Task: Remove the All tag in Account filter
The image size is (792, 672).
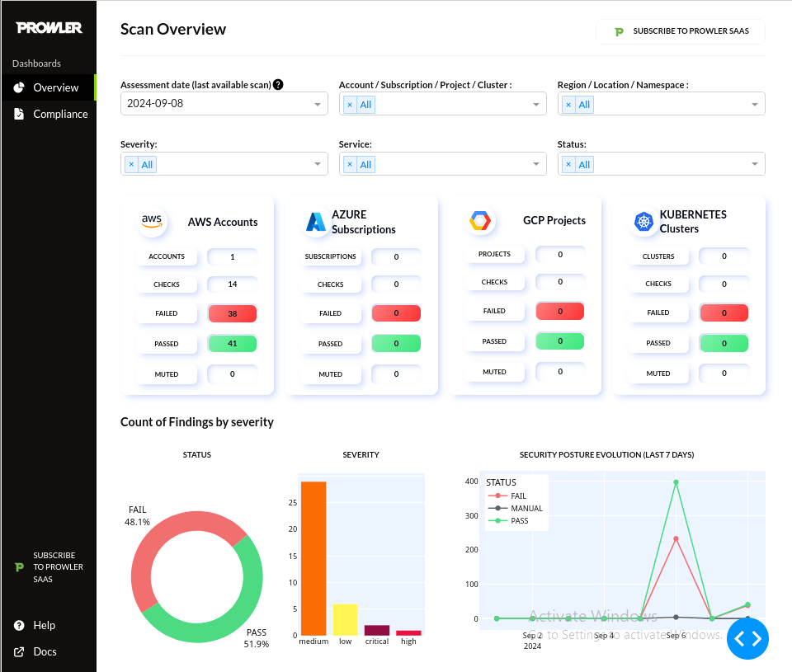Action: pos(350,105)
